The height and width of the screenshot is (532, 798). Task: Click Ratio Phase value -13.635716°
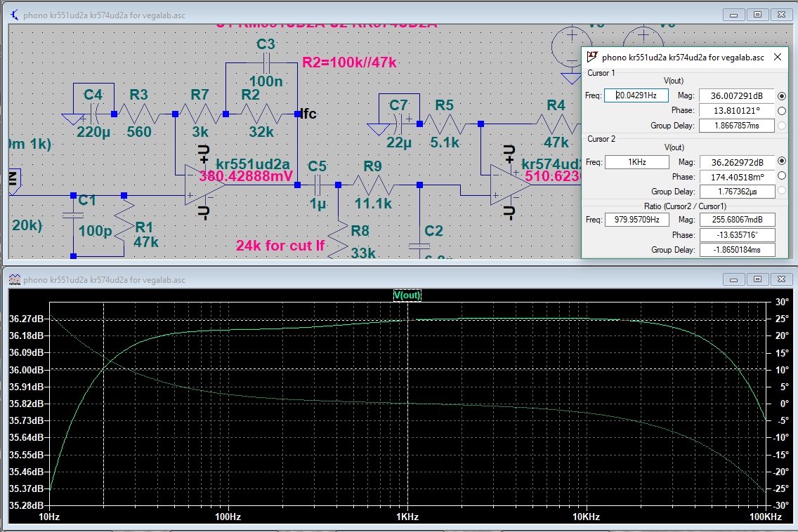(737, 235)
